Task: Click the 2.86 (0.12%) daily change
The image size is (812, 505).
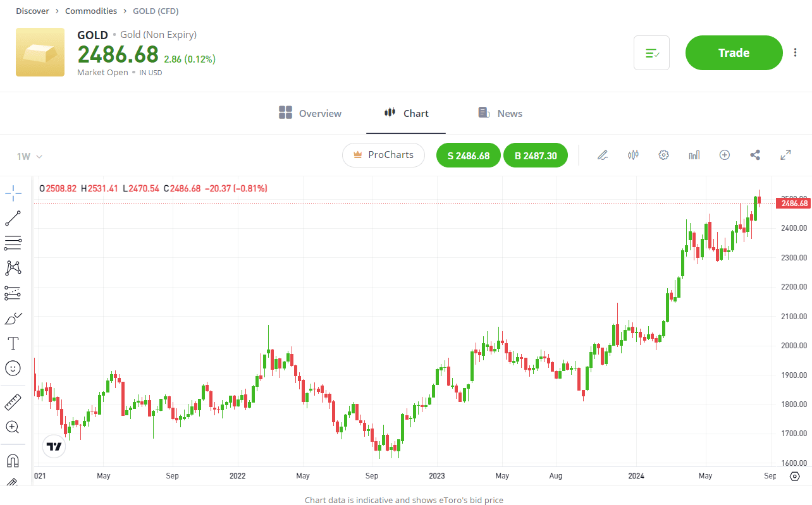Action: point(190,59)
